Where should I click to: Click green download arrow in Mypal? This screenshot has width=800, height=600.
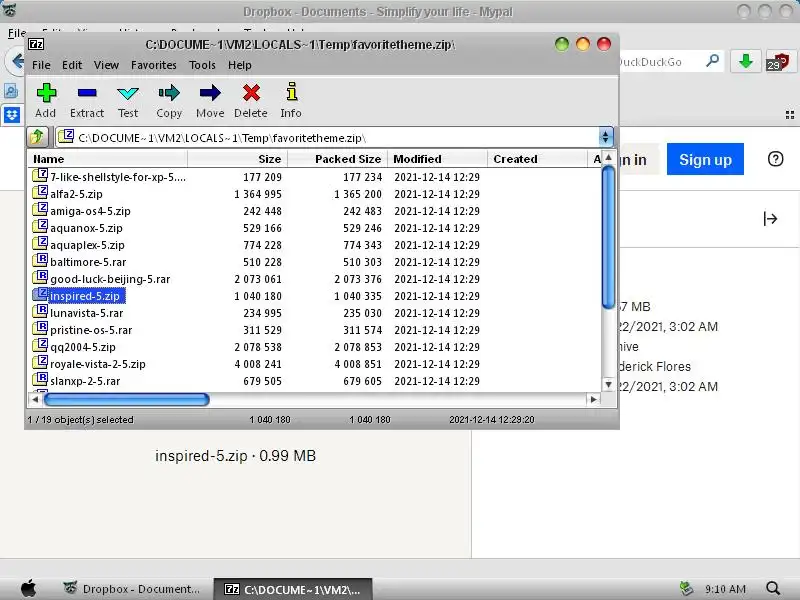[746, 62]
